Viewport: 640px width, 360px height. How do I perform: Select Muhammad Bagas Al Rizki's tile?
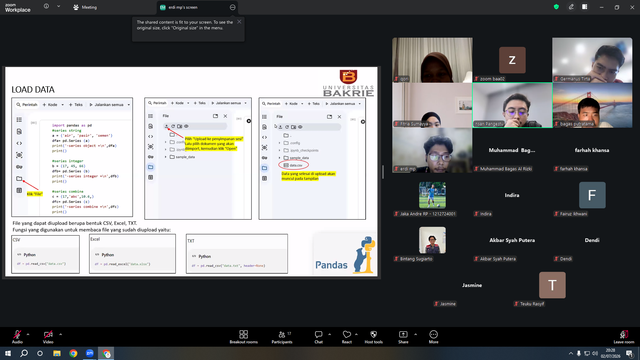pyautogui.click(x=512, y=150)
